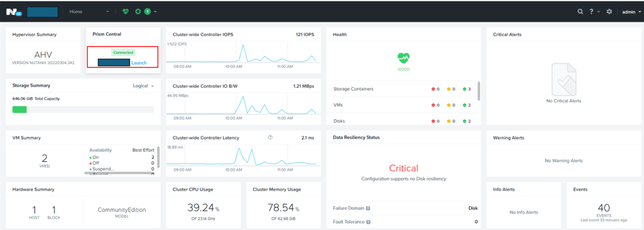Click the No Info Alerts text
The image size is (644, 230).
click(x=523, y=212)
